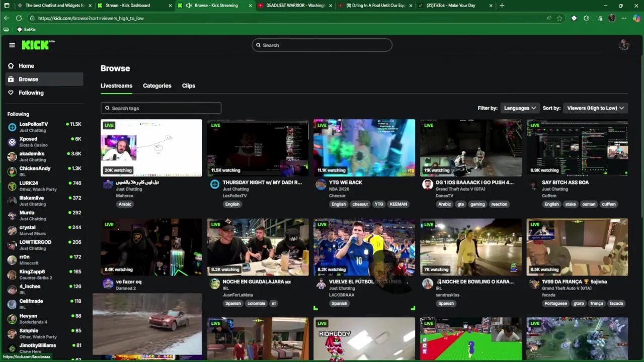Click crystal avatar in sidebar

click(12, 230)
